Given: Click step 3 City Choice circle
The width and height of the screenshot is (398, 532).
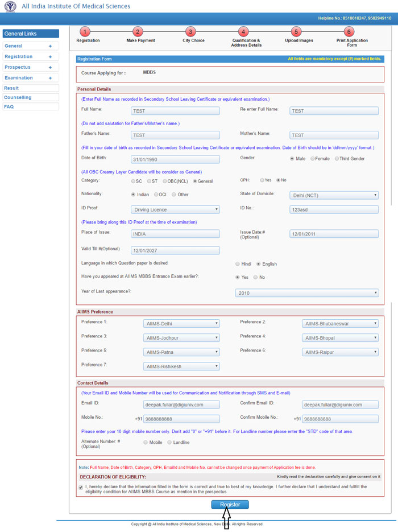Looking at the screenshot, I should (190, 32).
